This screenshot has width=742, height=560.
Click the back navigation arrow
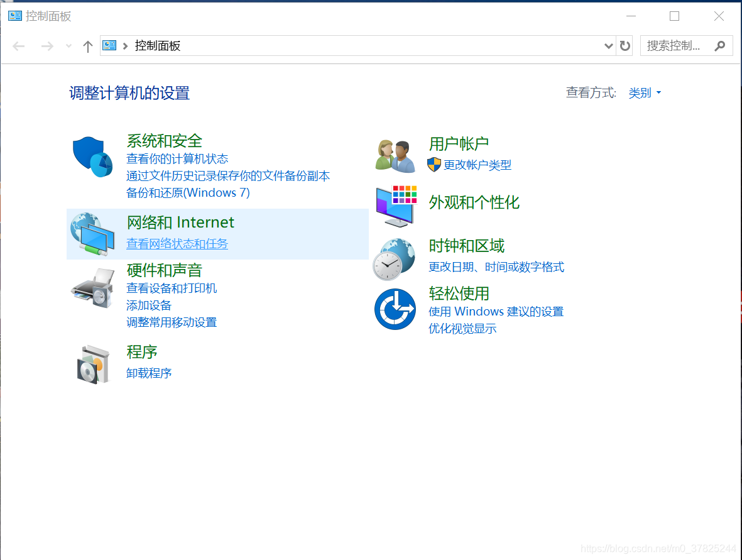(x=19, y=46)
